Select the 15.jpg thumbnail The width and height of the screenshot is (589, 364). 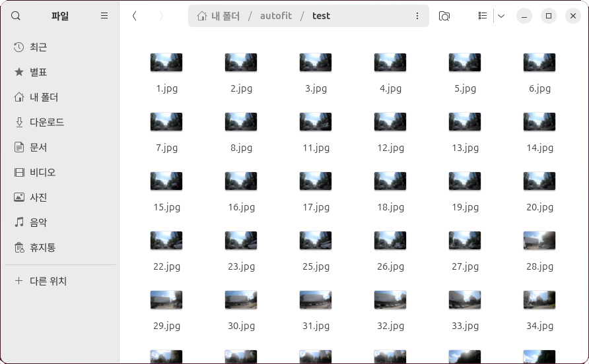[x=166, y=181]
